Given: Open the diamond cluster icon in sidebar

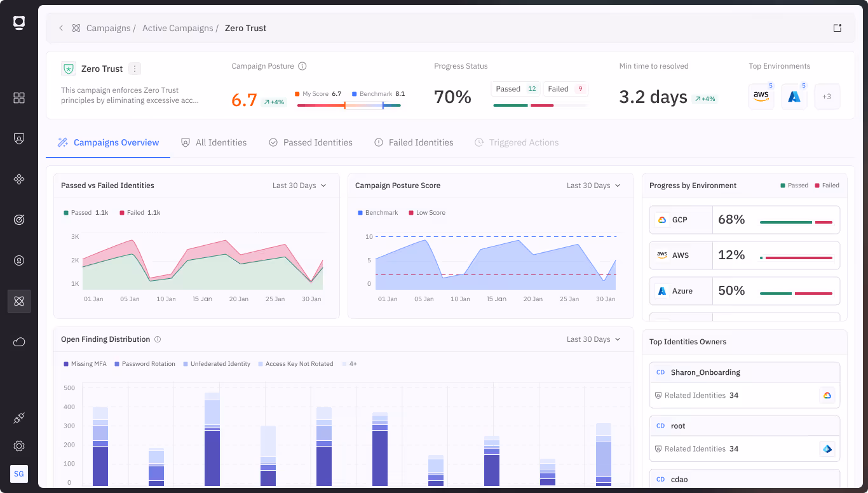Looking at the screenshot, I should 19,179.
